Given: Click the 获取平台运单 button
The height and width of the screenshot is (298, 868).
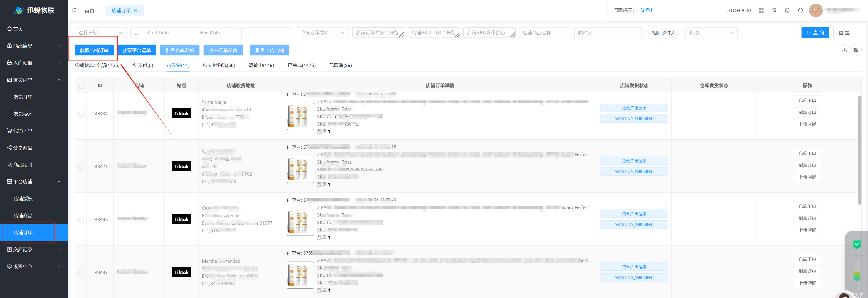Looking at the screenshot, I should coord(136,50).
